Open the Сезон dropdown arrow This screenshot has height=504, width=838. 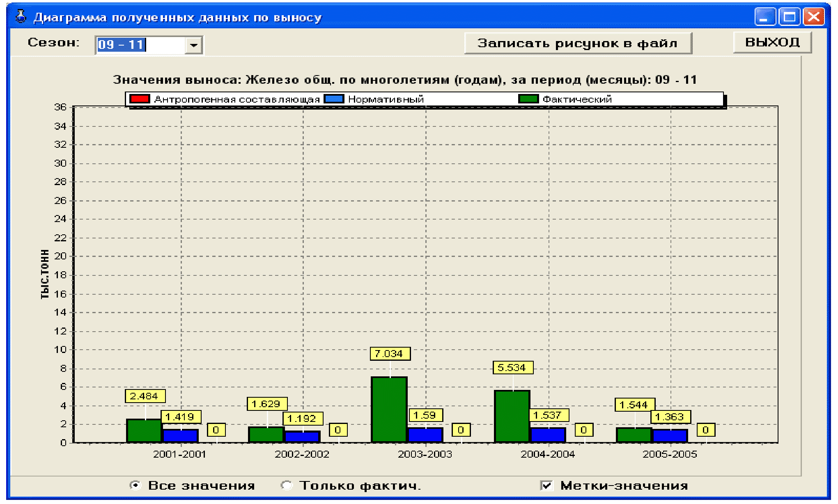[194, 45]
